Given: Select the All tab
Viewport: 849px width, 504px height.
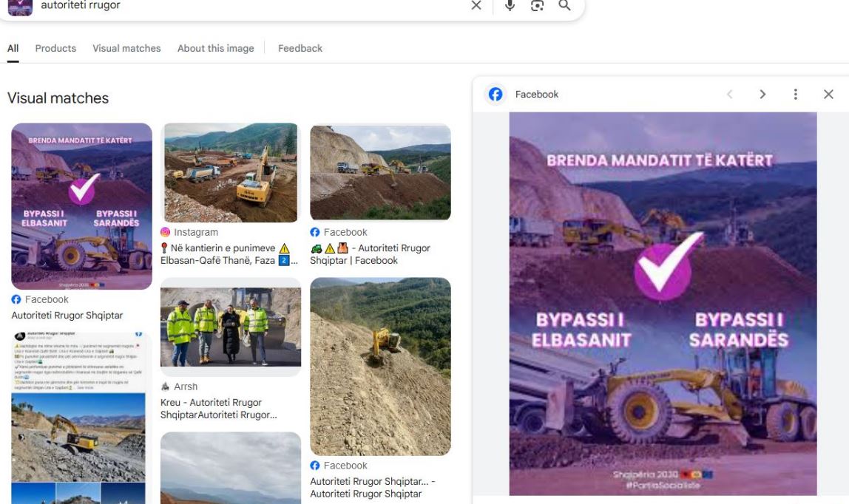Looking at the screenshot, I should coord(13,48).
